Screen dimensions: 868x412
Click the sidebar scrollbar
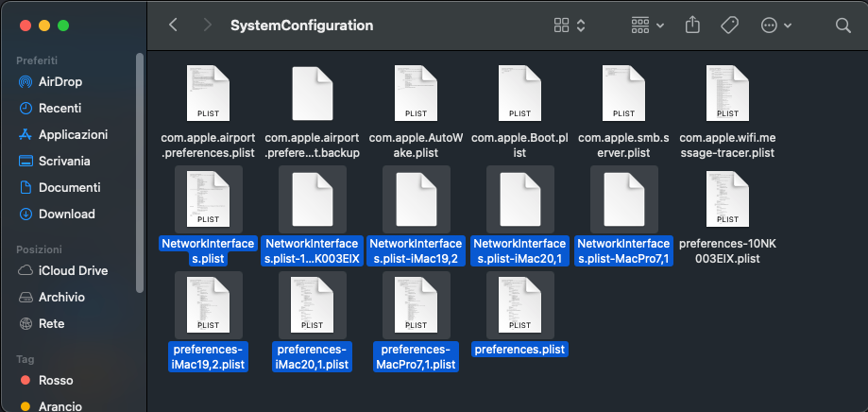140,173
